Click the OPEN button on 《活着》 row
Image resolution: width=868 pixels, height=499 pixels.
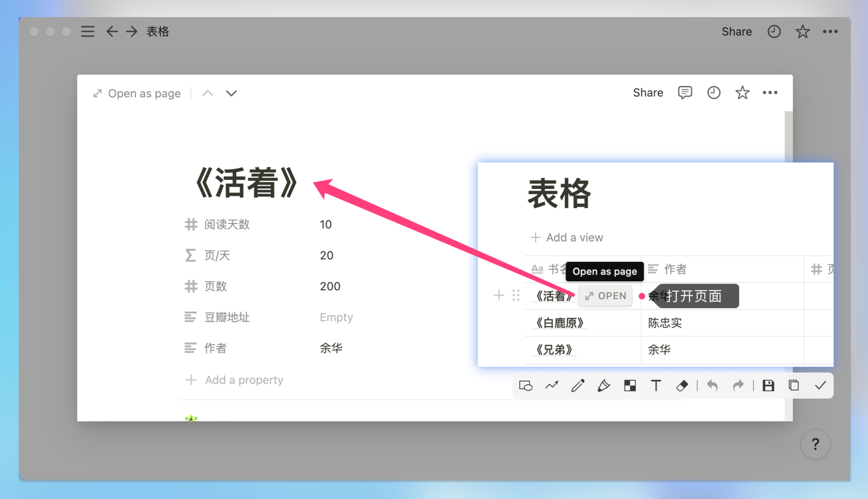(x=605, y=296)
